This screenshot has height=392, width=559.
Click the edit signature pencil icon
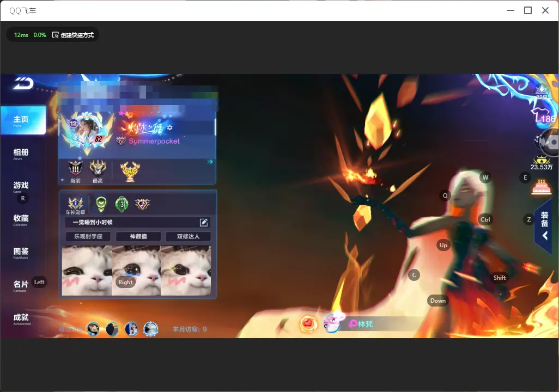(204, 222)
